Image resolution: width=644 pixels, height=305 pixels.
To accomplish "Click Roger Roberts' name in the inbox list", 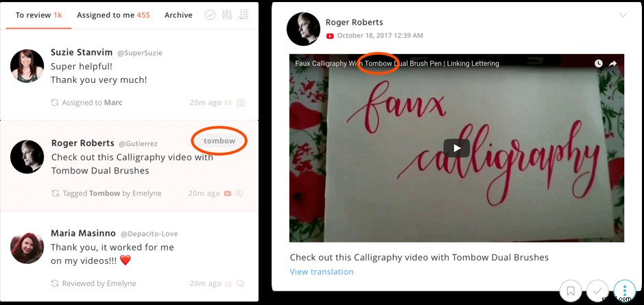I will [82, 143].
